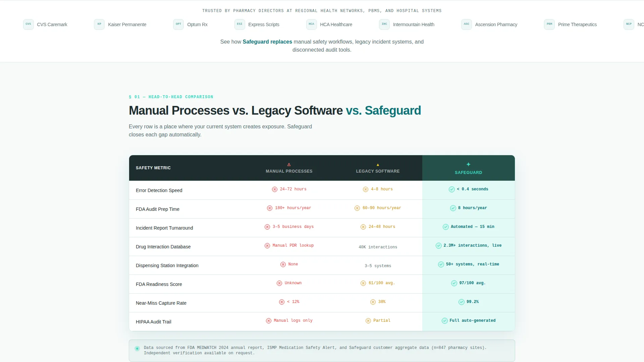
Task: Click the PRM logo badge icon
Action: click(549, 24)
